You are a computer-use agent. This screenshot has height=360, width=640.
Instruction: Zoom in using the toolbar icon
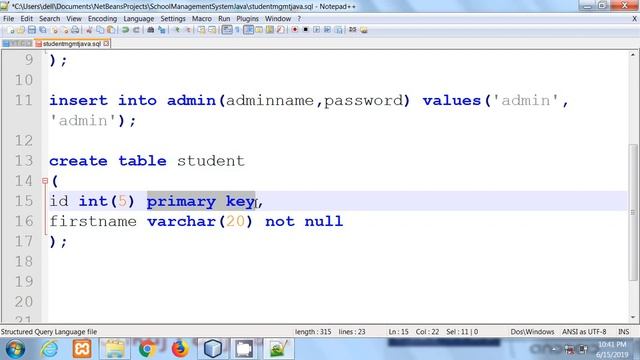pos(177,30)
